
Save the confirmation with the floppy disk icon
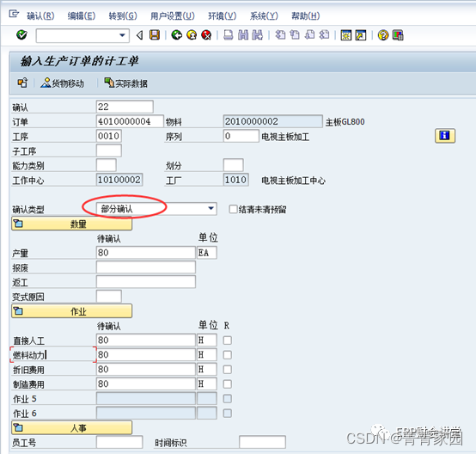pyautogui.click(x=155, y=35)
